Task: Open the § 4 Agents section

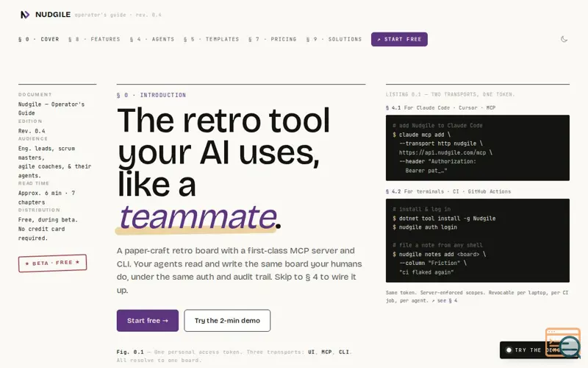Action: (152, 39)
